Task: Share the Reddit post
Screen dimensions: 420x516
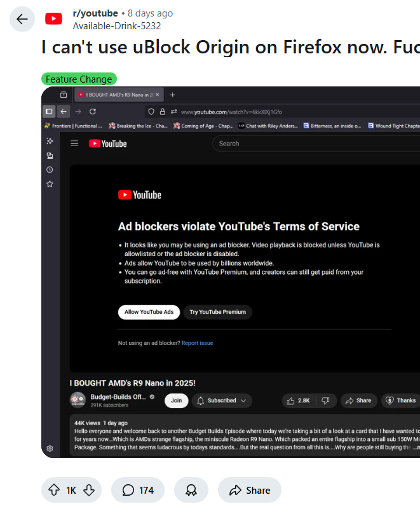Action: 250,490
